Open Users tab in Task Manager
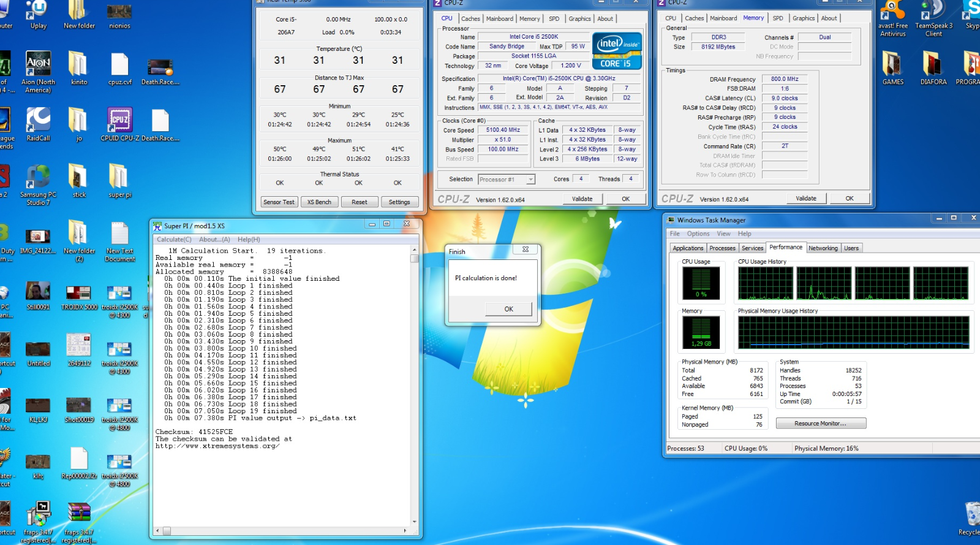The height and width of the screenshot is (545, 980). coord(851,248)
